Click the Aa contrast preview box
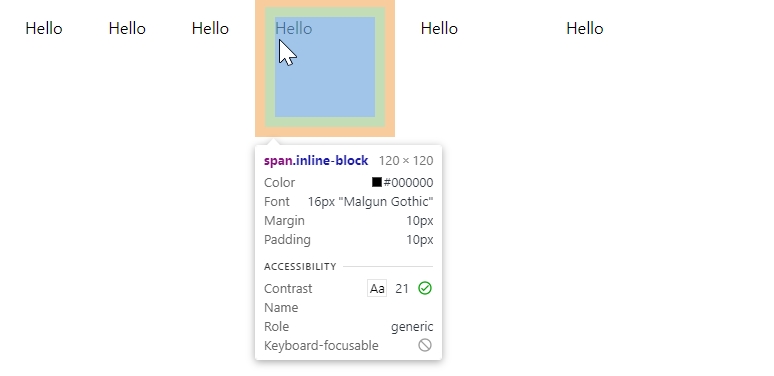This screenshot has height=376, width=774. coord(377,288)
